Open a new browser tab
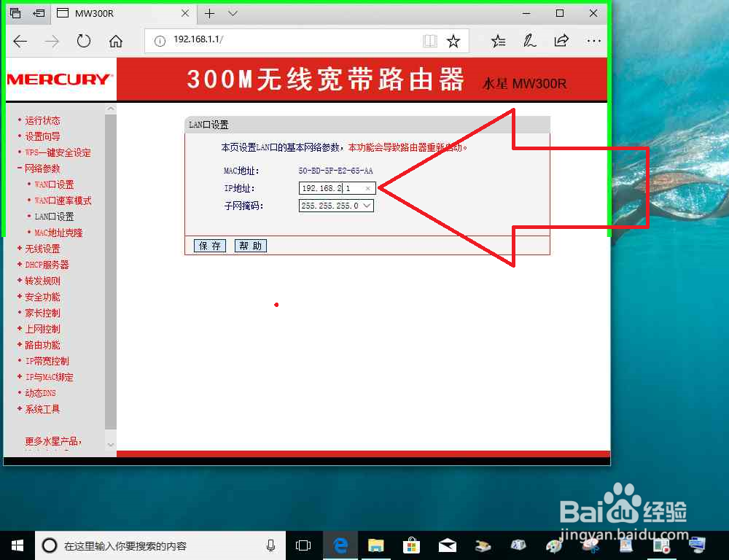Image resolution: width=729 pixels, height=560 pixels. click(209, 13)
